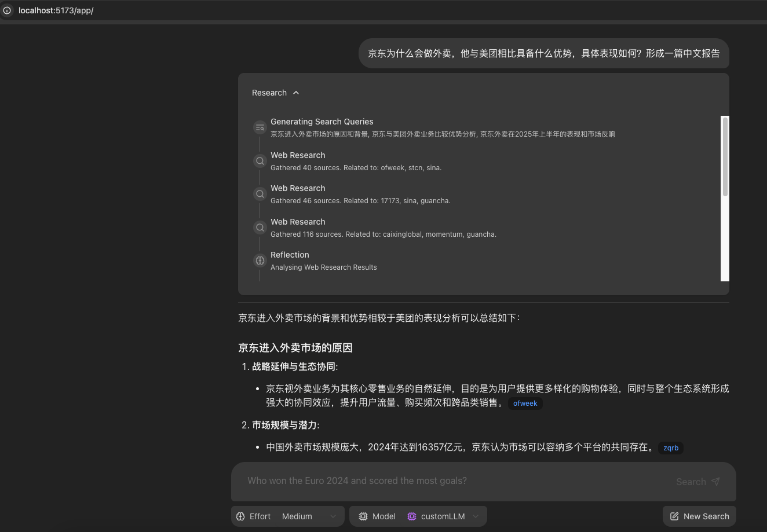Click the Model chip icon
Viewport: 767px width, 532px height.
coord(363,516)
